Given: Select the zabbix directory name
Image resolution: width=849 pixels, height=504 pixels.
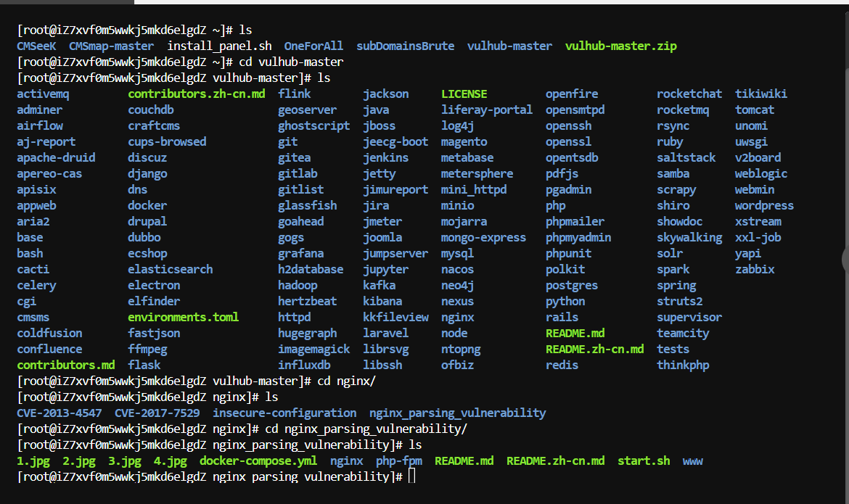Looking at the screenshot, I should pyautogui.click(x=754, y=270).
